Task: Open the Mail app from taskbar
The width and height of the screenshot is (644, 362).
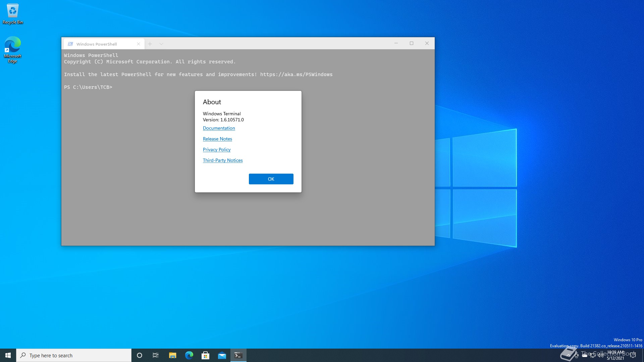Action: click(x=222, y=355)
